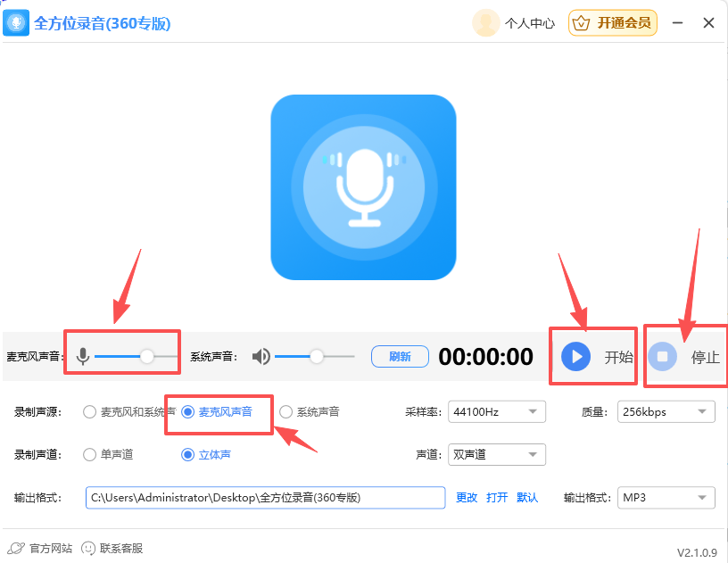
Task: Click the large microphone logo image
Action: (x=363, y=187)
